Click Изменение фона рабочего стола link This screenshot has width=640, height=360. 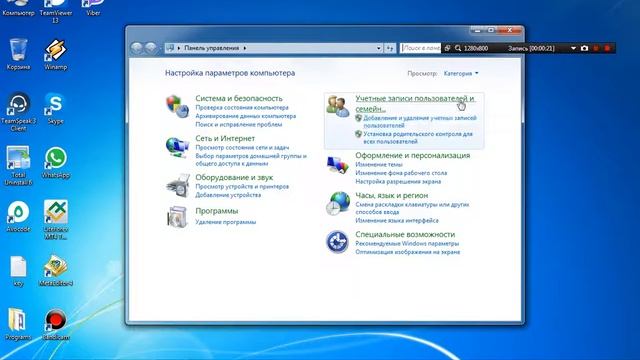pos(401,173)
